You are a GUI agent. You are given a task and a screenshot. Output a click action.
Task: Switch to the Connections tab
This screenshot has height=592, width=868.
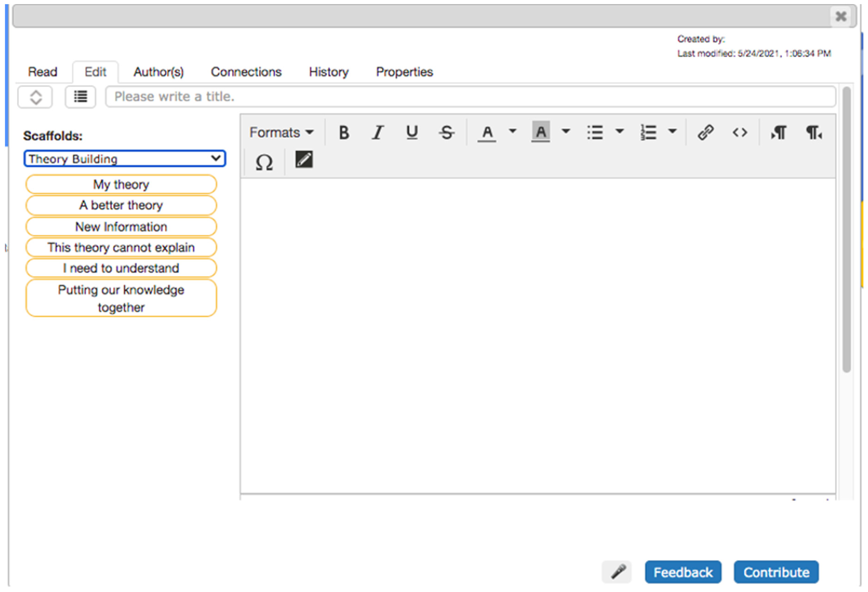coord(246,72)
